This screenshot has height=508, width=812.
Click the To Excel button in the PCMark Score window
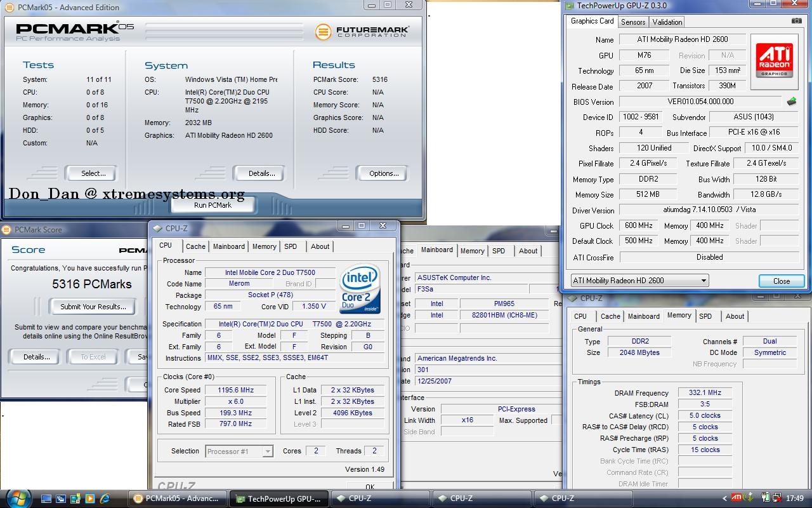[x=93, y=357]
